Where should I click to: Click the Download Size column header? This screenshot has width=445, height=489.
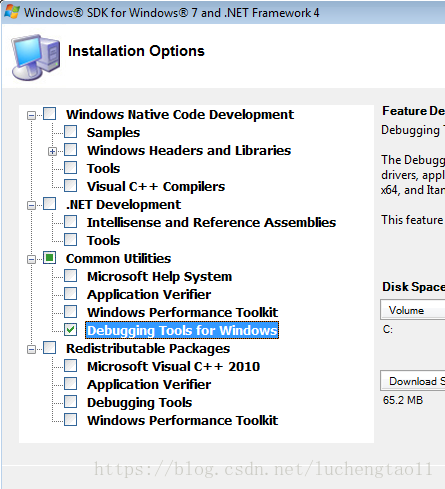[x=413, y=381]
